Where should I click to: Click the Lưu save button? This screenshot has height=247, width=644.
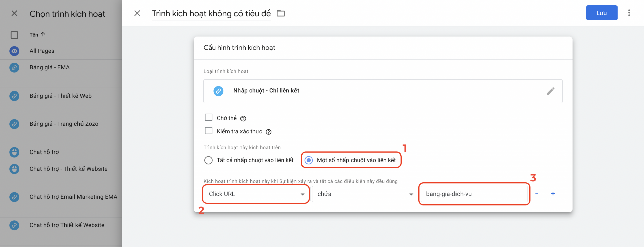tap(602, 13)
